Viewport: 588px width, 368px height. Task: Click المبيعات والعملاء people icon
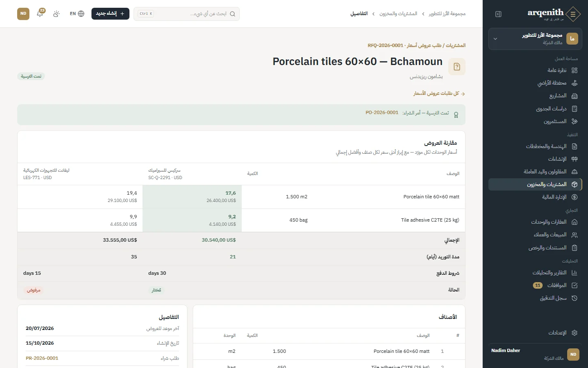click(x=575, y=235)
